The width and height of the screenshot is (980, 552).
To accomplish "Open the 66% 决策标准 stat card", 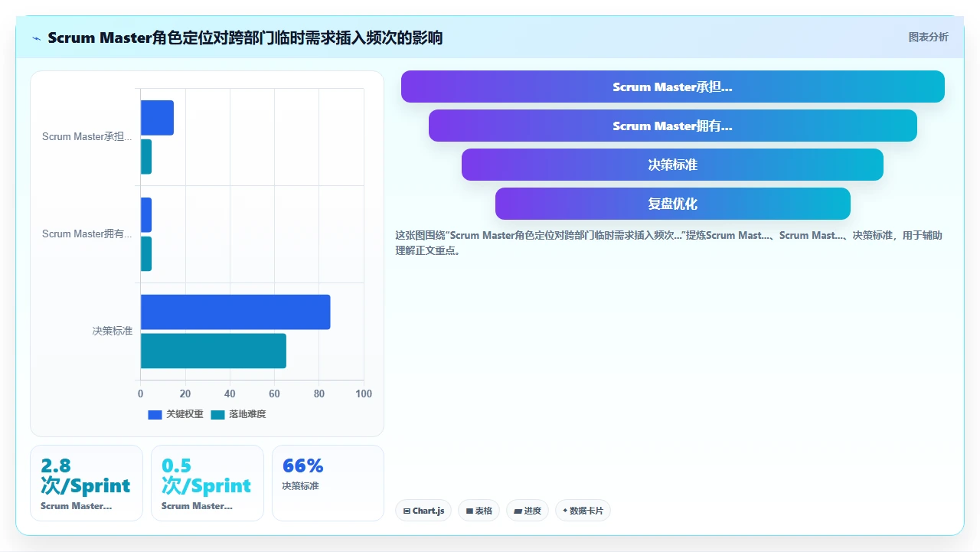I will [x=328, y=483].
